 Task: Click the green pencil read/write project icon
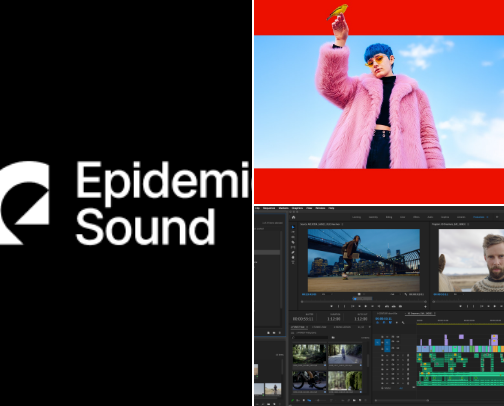[292, 400]
